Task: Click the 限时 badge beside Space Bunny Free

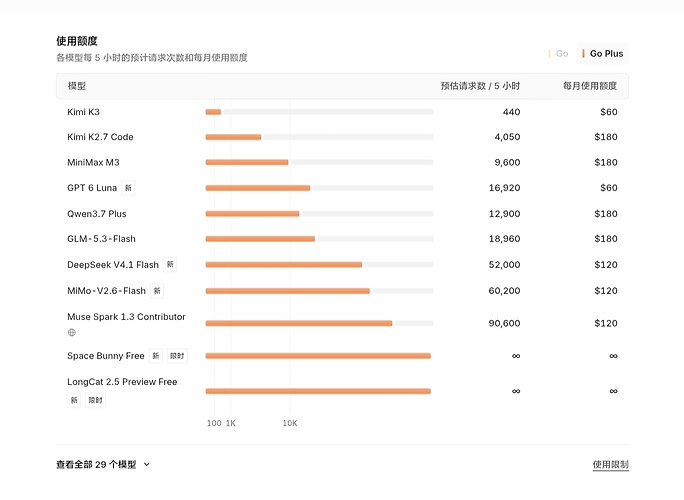Action: point(177,356)
